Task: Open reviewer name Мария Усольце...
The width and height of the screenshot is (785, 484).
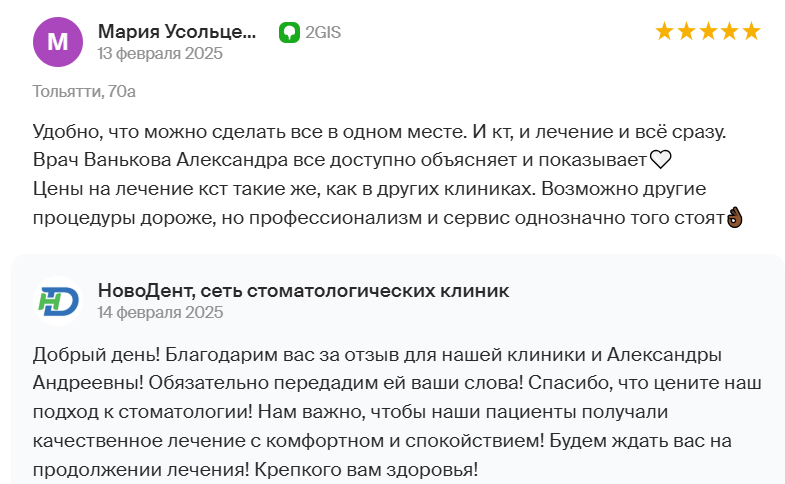Action: pyautogui.click(x=177, y=32)
